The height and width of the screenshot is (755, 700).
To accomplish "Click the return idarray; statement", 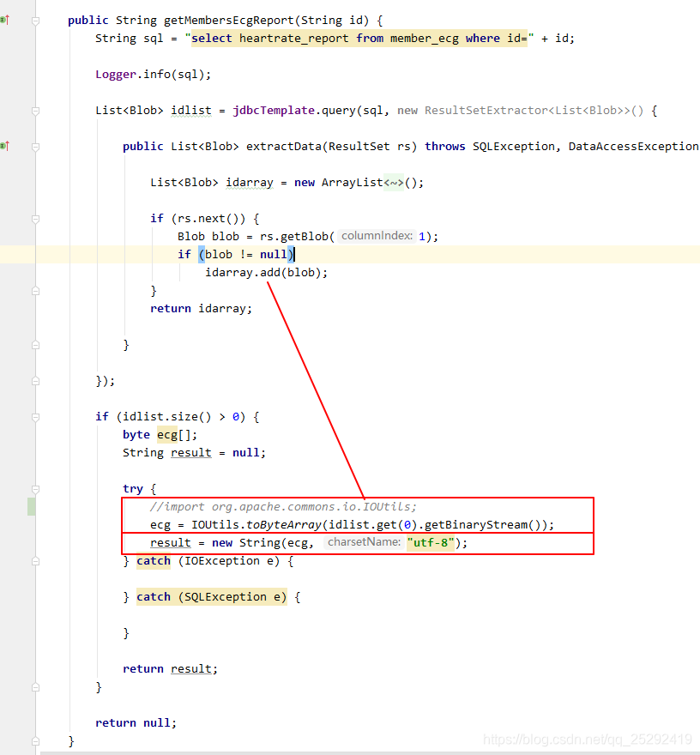I will (x=202, y=308).
